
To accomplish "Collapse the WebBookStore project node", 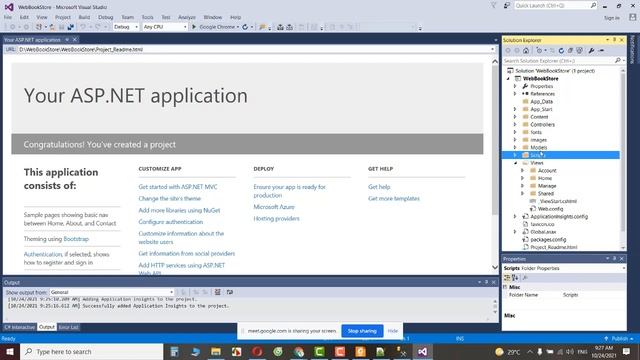I will tap(508, 78).
